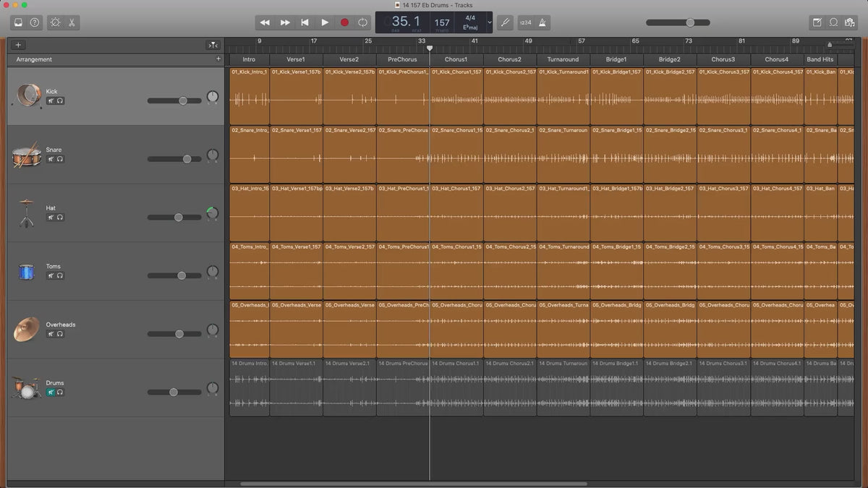This screenshot has height=488, width=868.
Task: Open Quick Help question mark button
Action: click(35, 22)
